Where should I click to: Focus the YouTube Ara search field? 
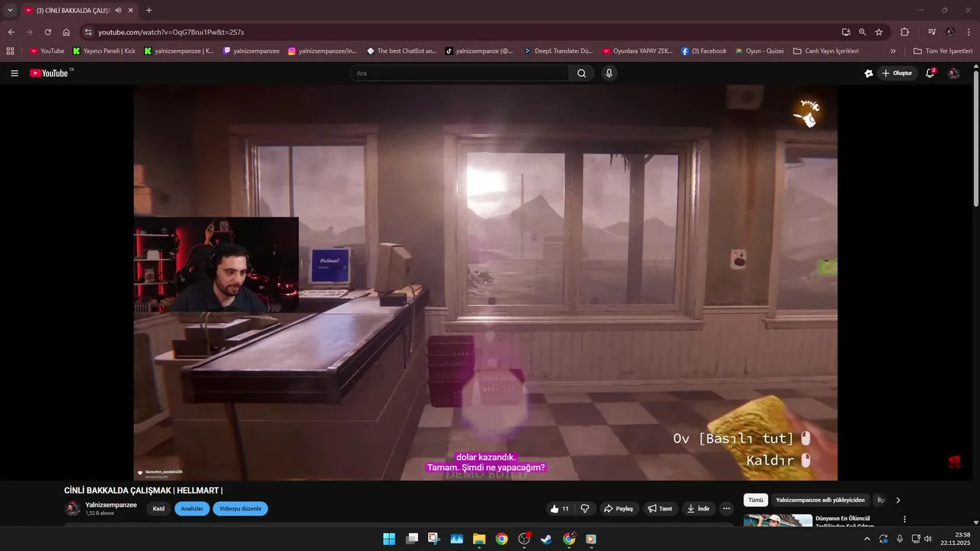click(x=459, y=73)
